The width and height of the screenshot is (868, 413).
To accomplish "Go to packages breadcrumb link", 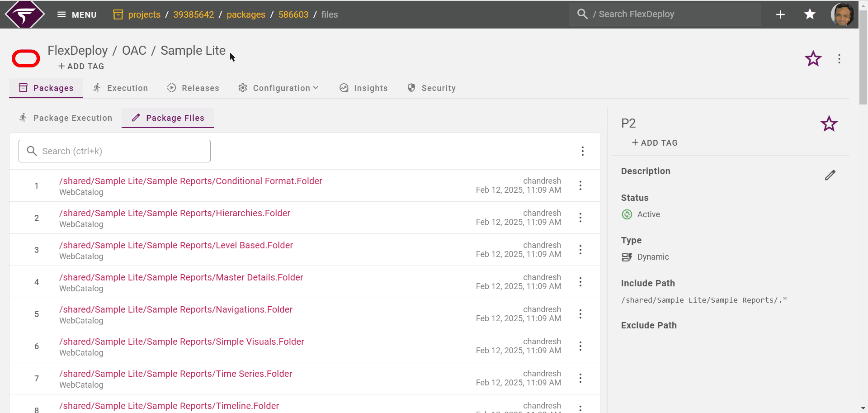I will point(246,14).
